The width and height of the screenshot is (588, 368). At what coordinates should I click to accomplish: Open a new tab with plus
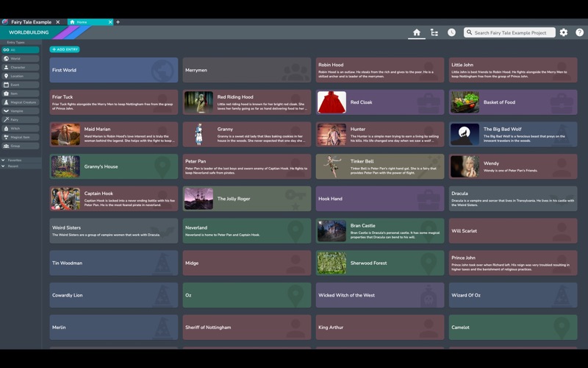tap(118, 22)
